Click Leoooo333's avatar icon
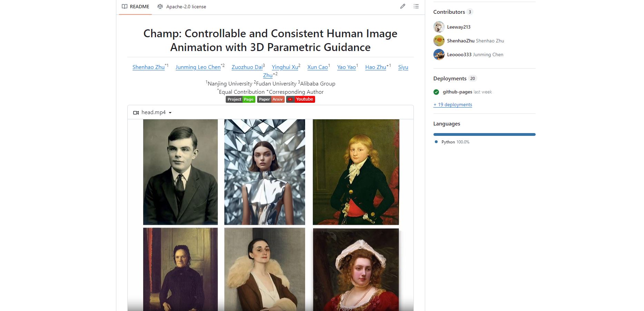 (439, 54)
